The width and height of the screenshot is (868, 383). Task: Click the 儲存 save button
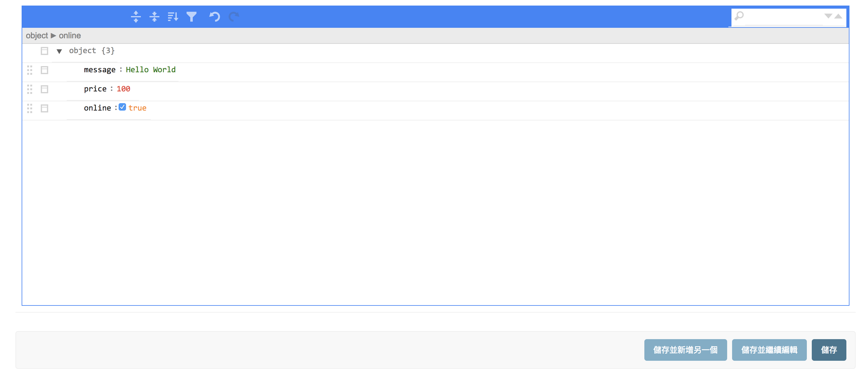828,350
